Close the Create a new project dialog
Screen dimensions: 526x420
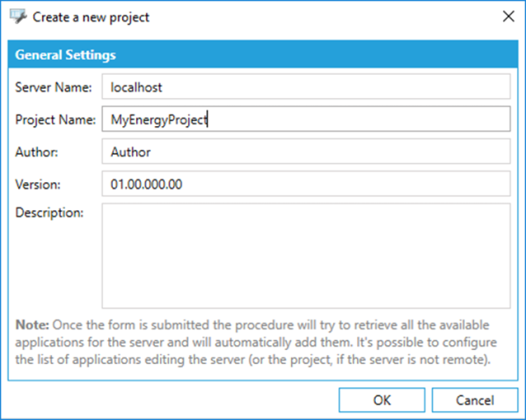505,16
